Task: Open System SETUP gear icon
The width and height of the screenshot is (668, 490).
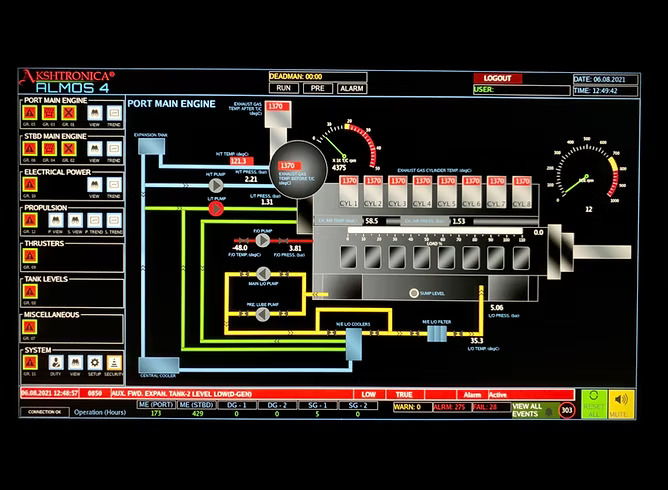Action: click(95, 363)
